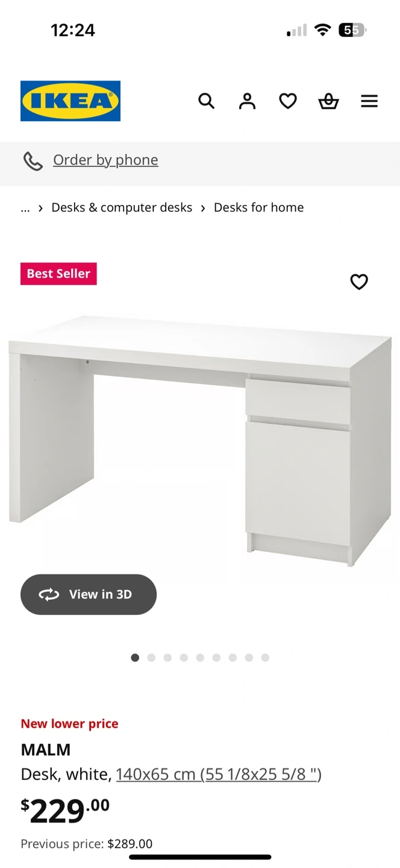Launch the View in 3D button
The width and height of the screenshot is (400, 868).
pyautogui.click(x=89, y=594)
